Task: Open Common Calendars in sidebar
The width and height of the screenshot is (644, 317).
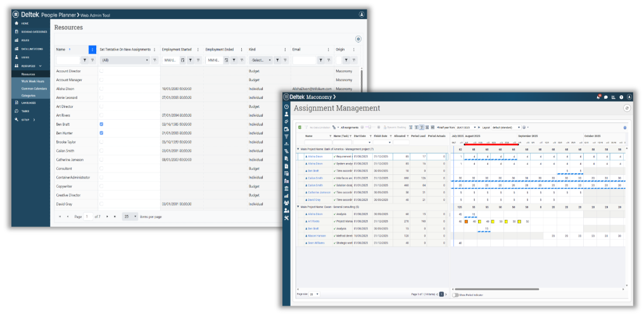Action: click(34, 88)
